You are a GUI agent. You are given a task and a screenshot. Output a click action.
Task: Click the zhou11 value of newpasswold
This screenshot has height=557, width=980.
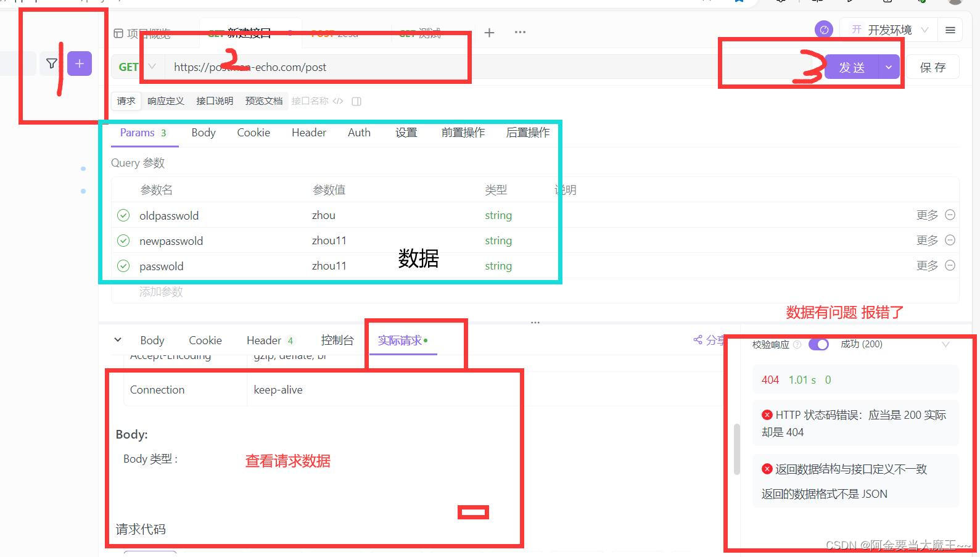tap(329, 241)
